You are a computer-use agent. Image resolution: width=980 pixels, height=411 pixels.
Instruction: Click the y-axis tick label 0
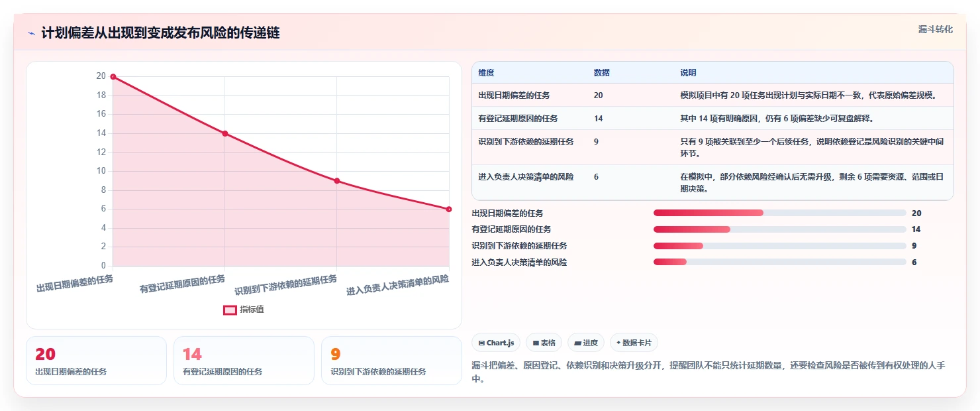pyautogui.click(x=103, y=266)
